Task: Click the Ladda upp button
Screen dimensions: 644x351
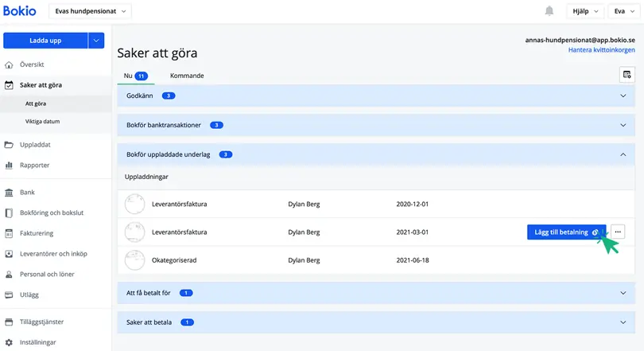Action: (45, 41)
